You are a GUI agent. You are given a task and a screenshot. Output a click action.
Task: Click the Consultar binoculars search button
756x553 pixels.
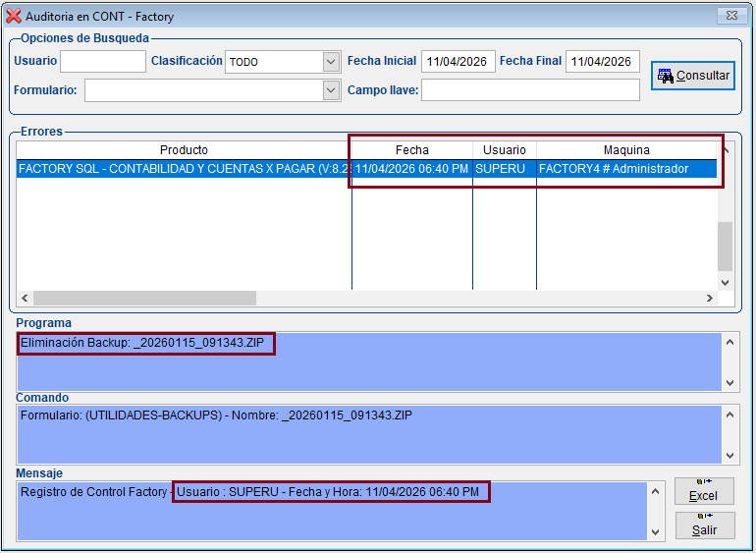[x=692, y=76]
